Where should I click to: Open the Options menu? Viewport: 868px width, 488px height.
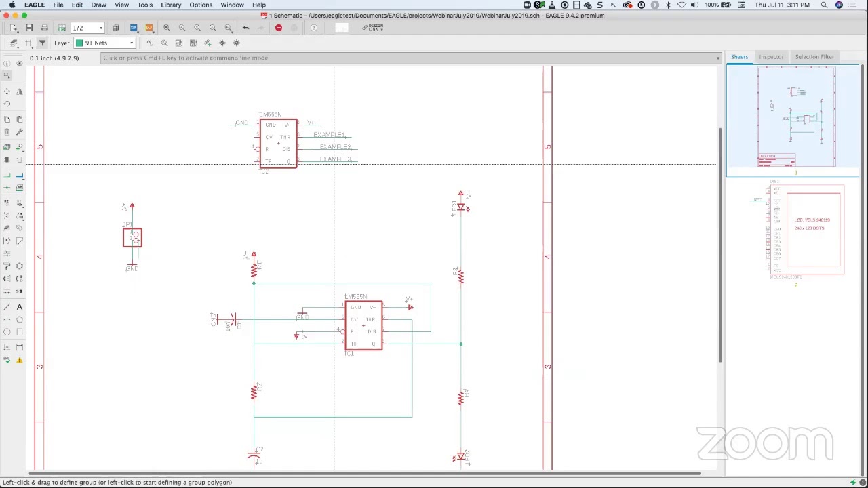[201, 5]
